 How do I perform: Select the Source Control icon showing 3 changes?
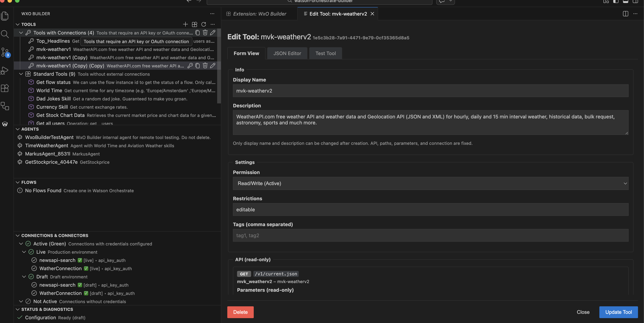tap(5, 52)
